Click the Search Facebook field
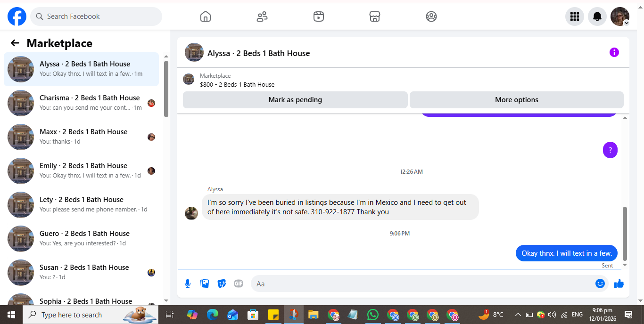 [96, 16]
